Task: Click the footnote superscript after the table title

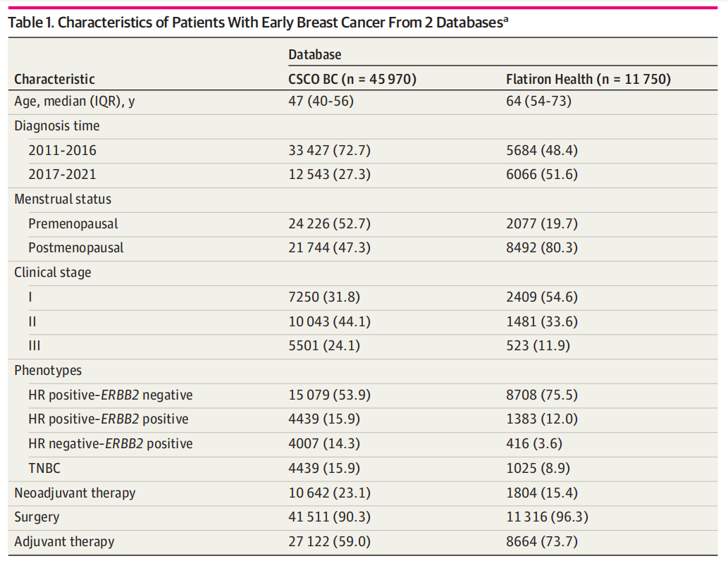Action: point(506,19)
